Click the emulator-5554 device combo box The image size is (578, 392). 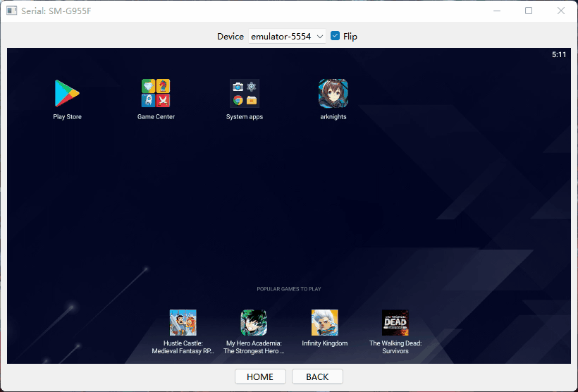tap(282, 36)
